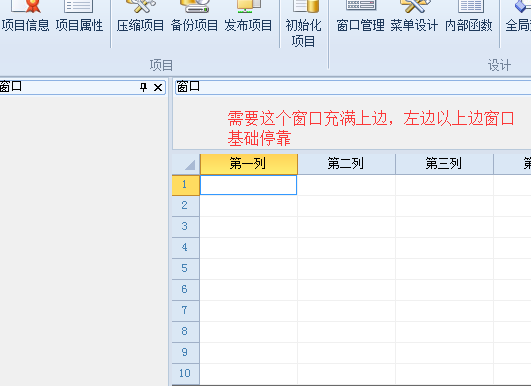Select row header 6
Viewport: 531px width, 386px height.
[186, 290]
